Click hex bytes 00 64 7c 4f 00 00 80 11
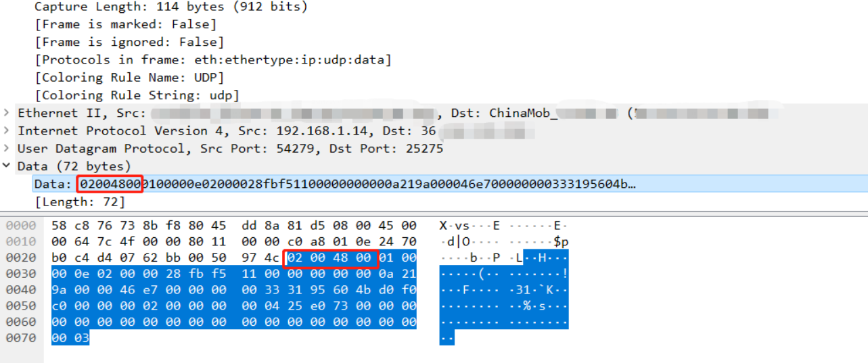 coord(139,241)
